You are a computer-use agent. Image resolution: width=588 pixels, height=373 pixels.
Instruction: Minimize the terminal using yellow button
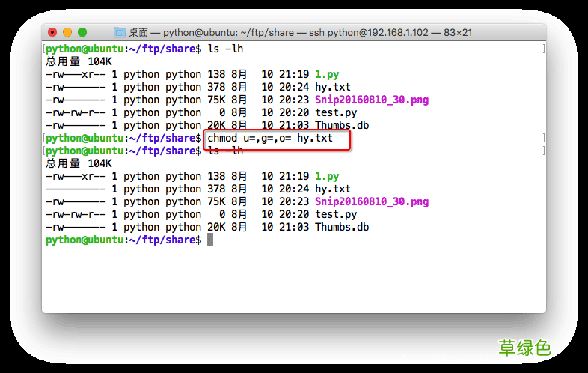[x=67, y=32]
